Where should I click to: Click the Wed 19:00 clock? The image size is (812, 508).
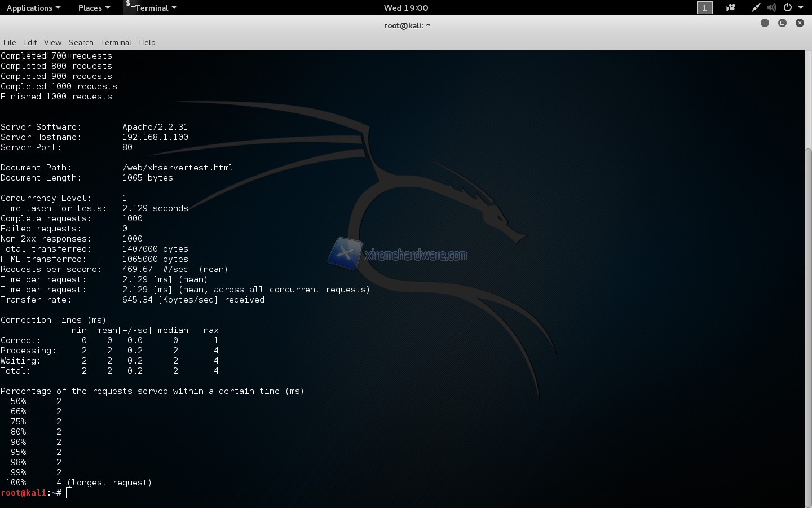click(406, 8)
